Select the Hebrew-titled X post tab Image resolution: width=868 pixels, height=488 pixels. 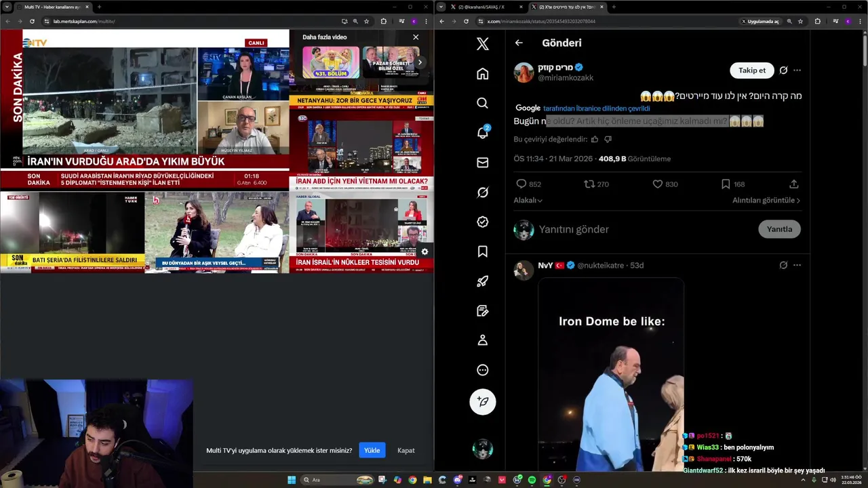[567, 7]
